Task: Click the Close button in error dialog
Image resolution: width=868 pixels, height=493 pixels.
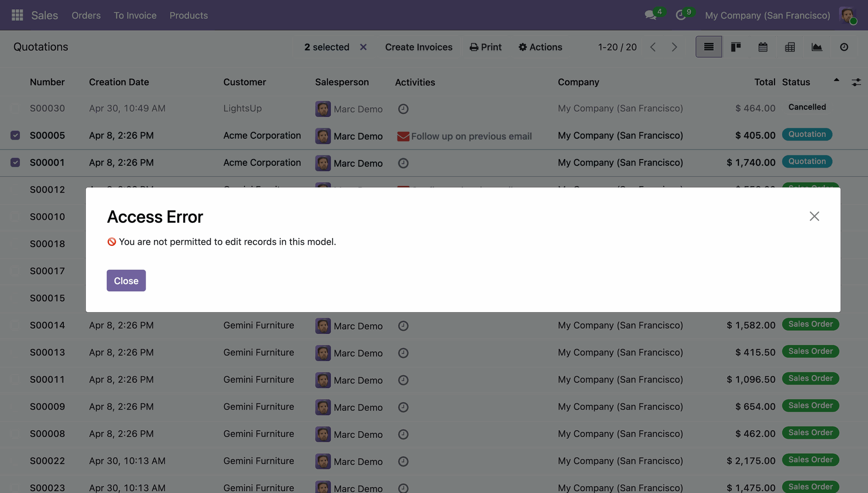Action: 126,281
